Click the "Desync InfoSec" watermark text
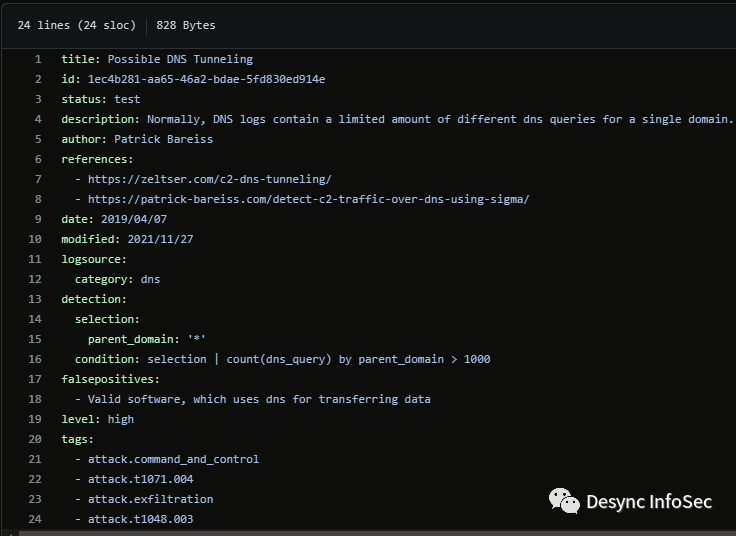 point(649,501)
